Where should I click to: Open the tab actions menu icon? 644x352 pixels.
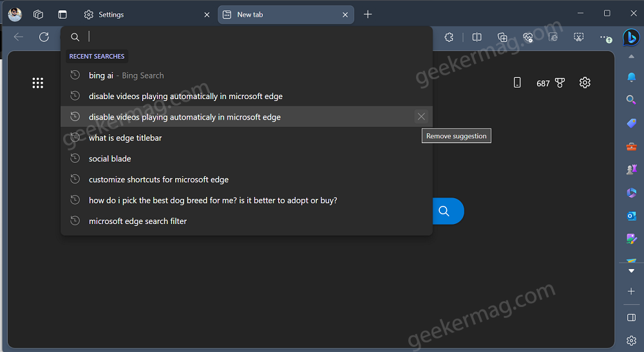tap(62, 14)
